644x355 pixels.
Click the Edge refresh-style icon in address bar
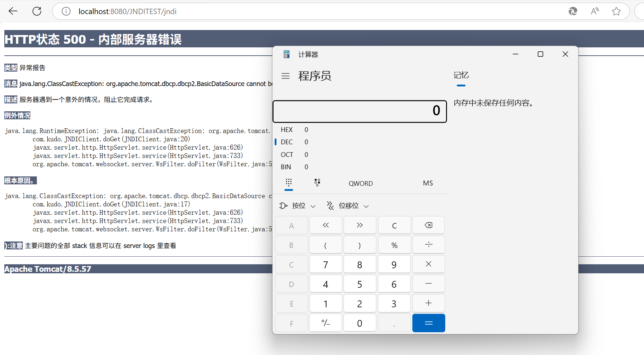(573, 11)
